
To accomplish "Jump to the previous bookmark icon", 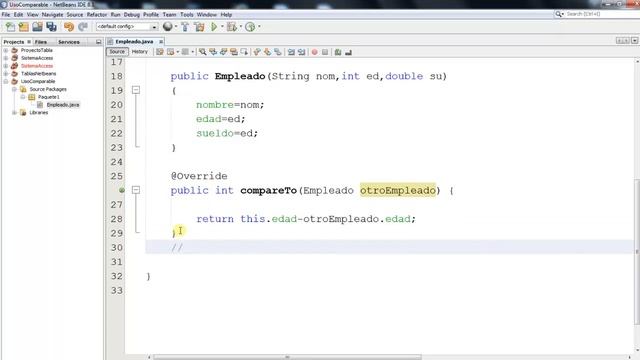I will 257,52.
